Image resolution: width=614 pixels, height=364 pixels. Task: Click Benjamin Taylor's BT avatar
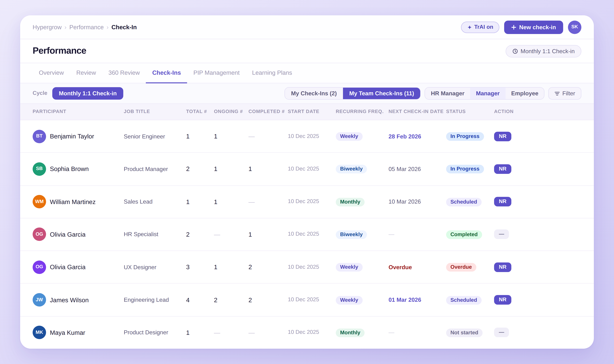[39, 136]
